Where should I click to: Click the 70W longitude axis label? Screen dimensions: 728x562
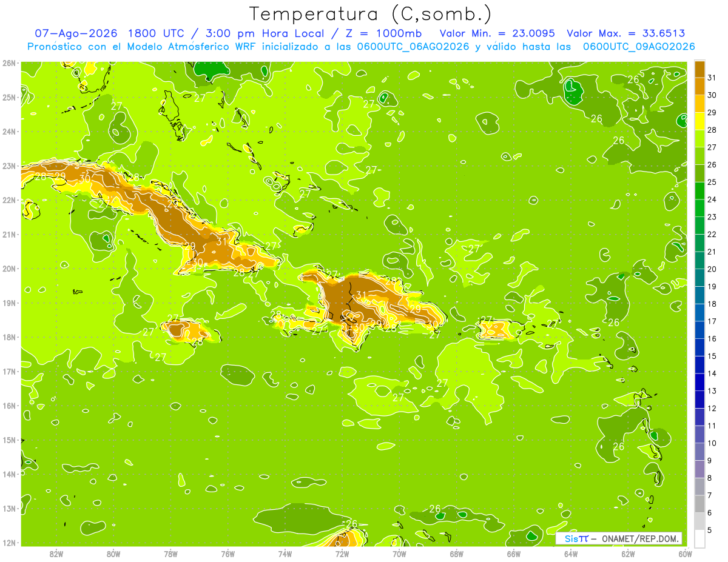pyautogui.click(x=399, y=554)
